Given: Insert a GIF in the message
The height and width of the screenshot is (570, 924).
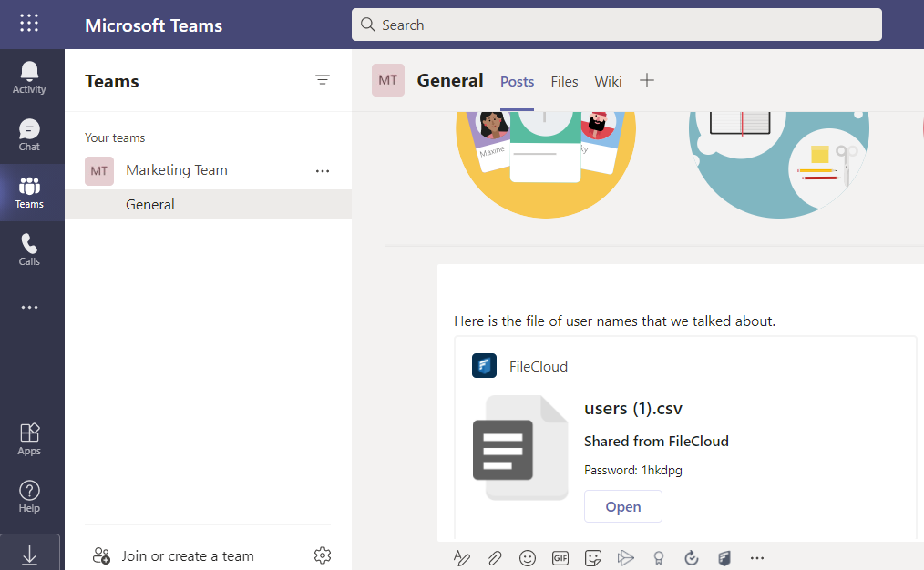Looking at the screenshot, I should click(x=560, y=558).
